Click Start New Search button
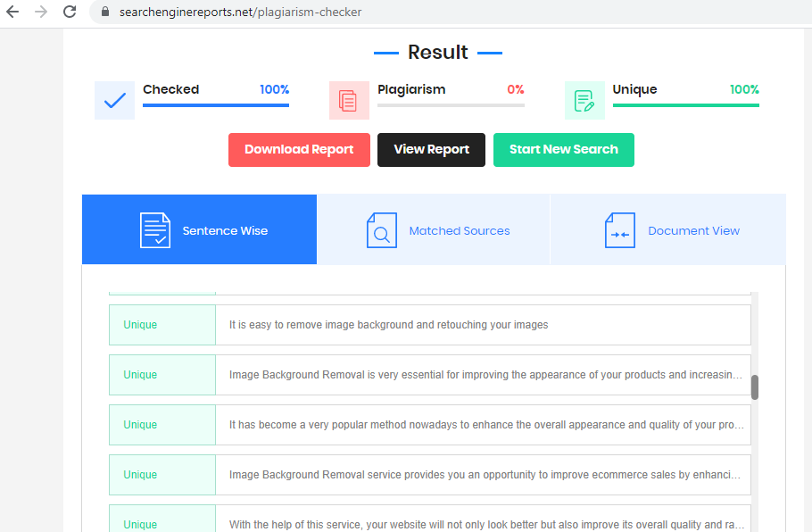Screen dimensions: 812x532 [x=563, y=150]
